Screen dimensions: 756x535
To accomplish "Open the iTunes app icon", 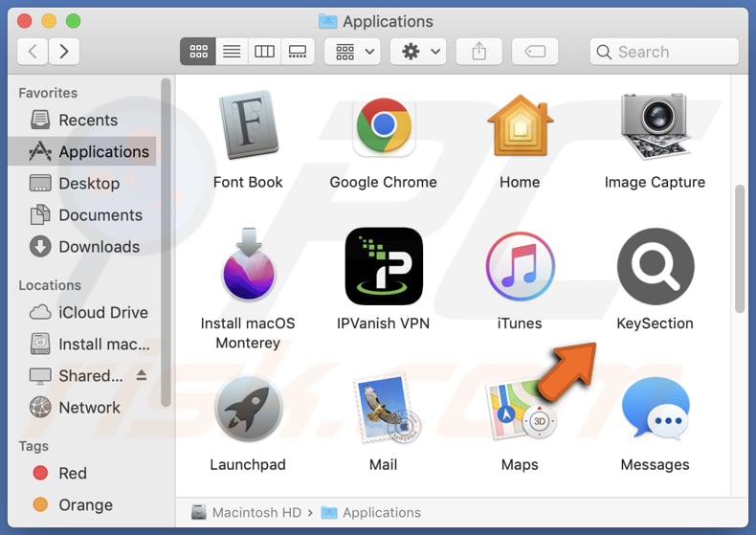I will tap(520, 266).
